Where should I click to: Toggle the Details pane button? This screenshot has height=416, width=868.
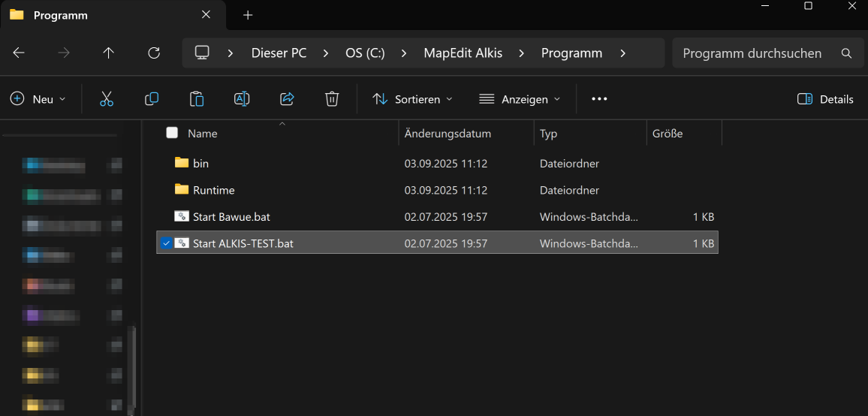tap(825, 99)
